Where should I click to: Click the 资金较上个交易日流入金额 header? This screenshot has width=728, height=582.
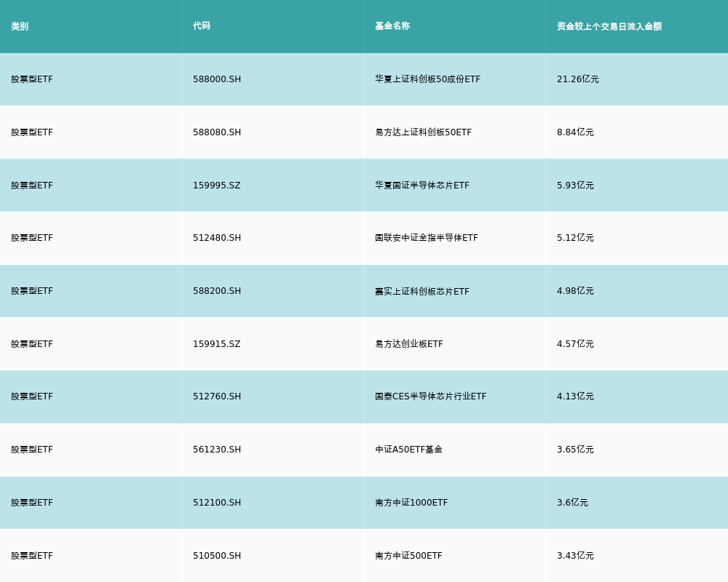coord(609,26)
